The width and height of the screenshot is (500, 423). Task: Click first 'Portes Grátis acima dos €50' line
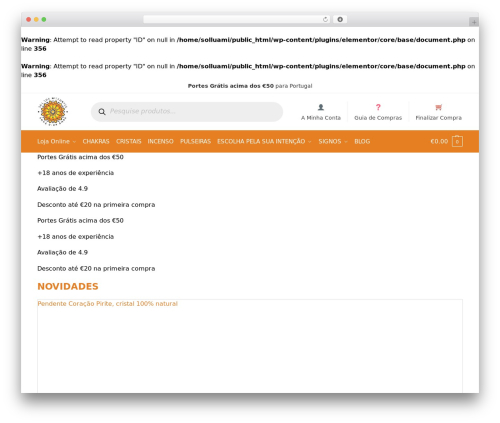[x=80, y=157]
